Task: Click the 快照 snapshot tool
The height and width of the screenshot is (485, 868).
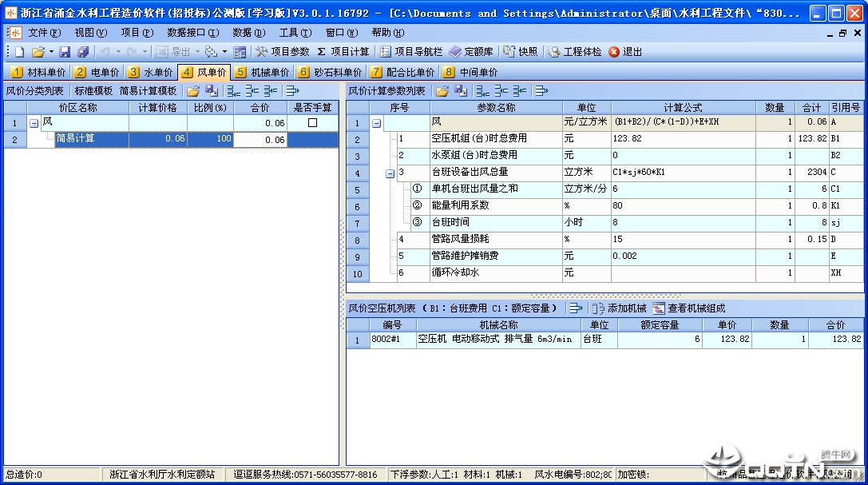Action: pyautogui.click(x=520, y=52)
